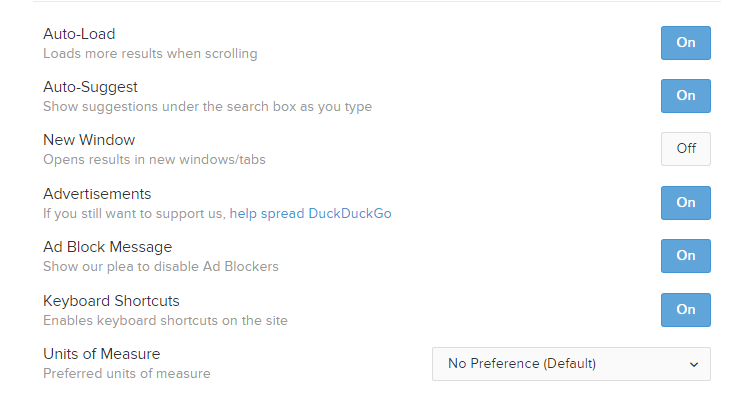747x396 pixels.
Task: Click the 'Loads more results when scrolling' description
Action: point(150,53)
